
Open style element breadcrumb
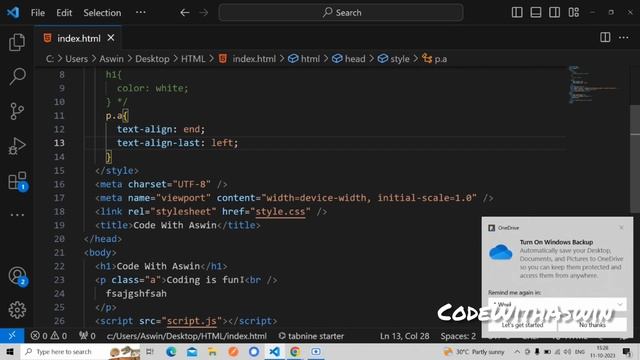(x=393, y=59)
